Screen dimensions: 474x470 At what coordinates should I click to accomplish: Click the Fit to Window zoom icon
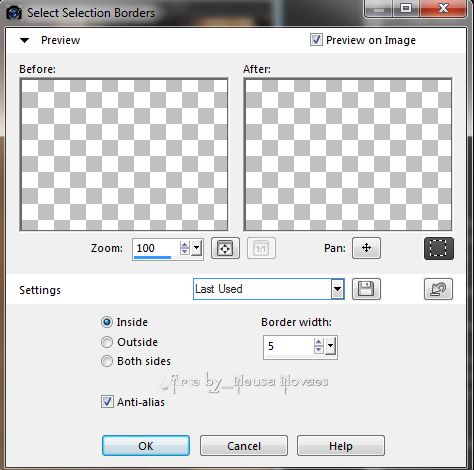pos(225,248)
